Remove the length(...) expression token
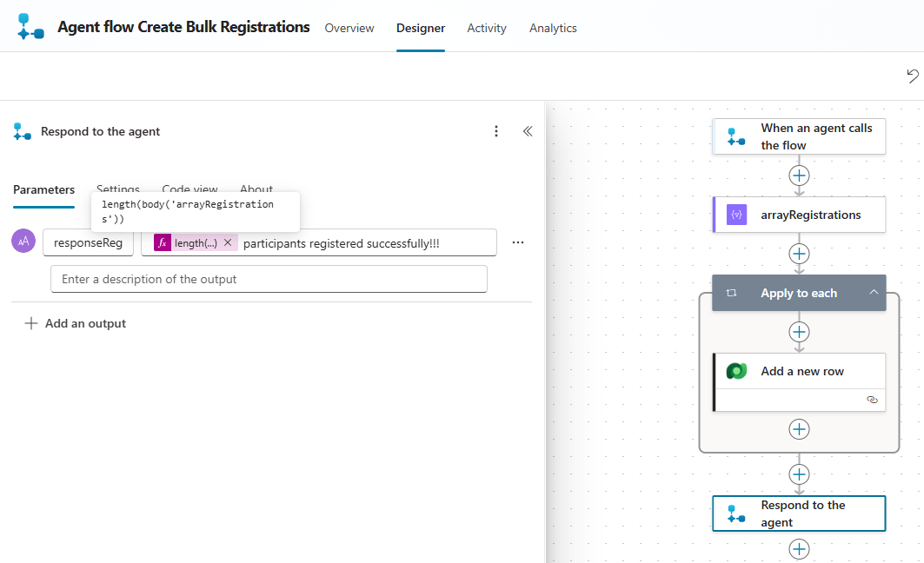Image resolution: width=924 pixels, height=563 pixels. (x=228, y=243)
